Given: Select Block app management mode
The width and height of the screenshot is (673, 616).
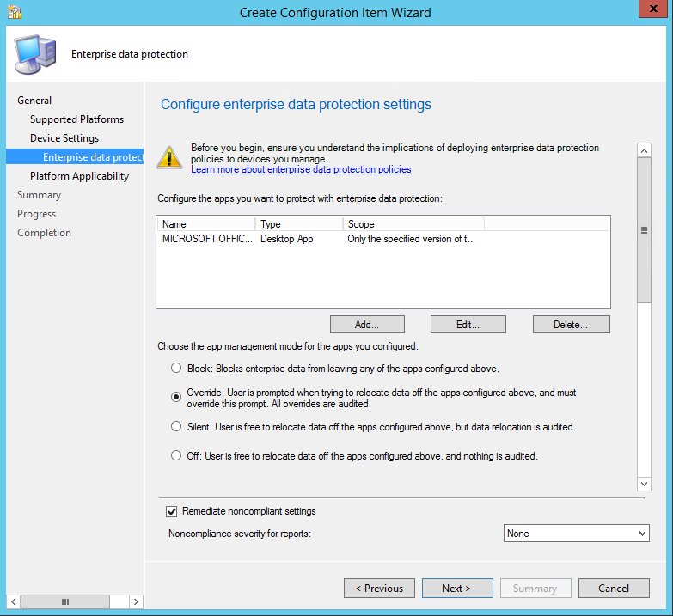Looking at the screenshot, I should coord(176,369).
